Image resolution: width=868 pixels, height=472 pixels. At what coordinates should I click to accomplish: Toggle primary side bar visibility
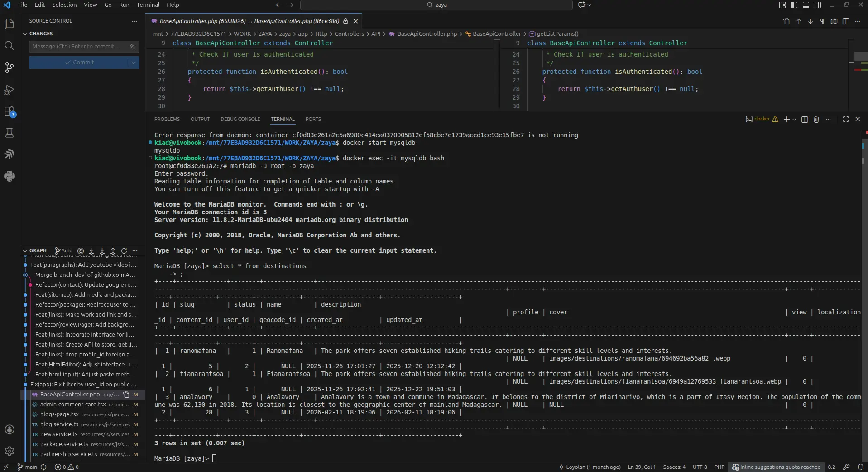click(x=794, y=5)
